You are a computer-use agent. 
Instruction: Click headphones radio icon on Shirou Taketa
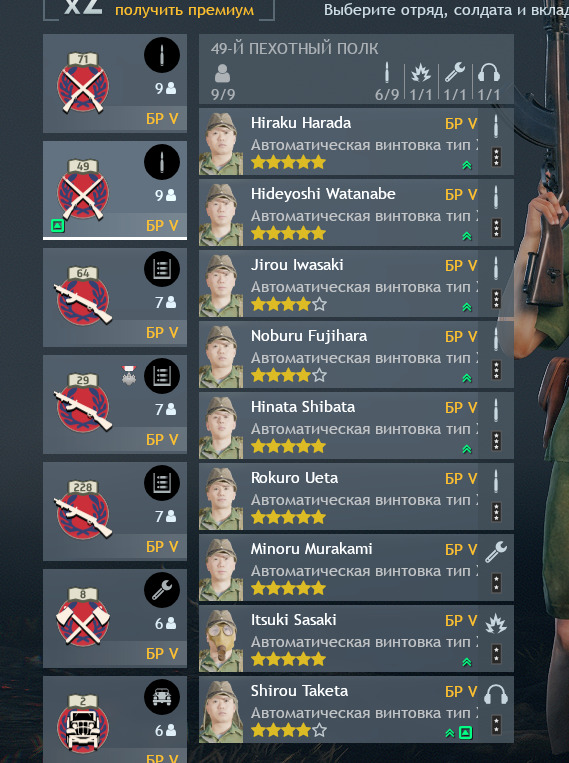tap(496, 694)
